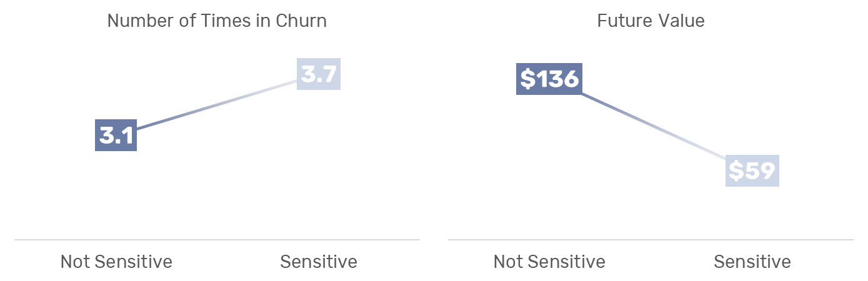Click Sensitive axis label under churn chart
This screenshot has height=281, width=868.
pyautogui.click(x=319, y=261)
